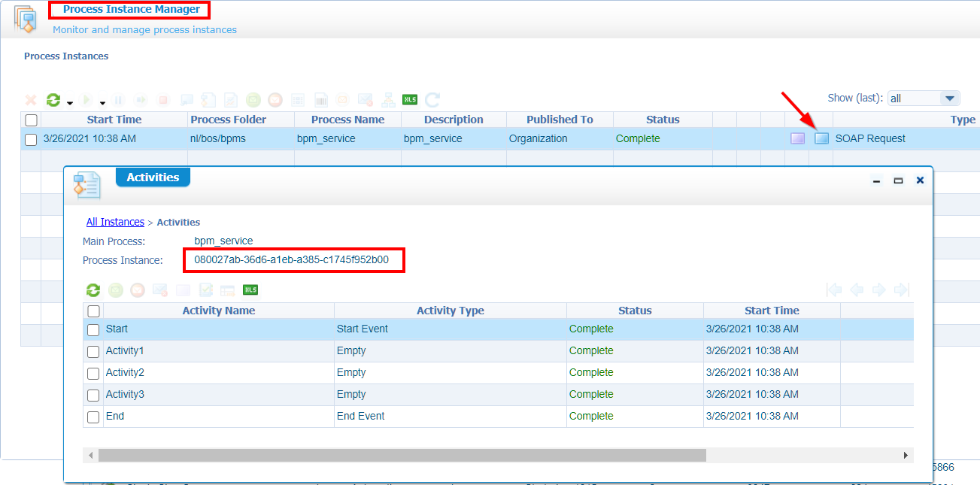Click the reload arrow after the XLS icon
The image size is (980, 485).
(x=432, y=100)
